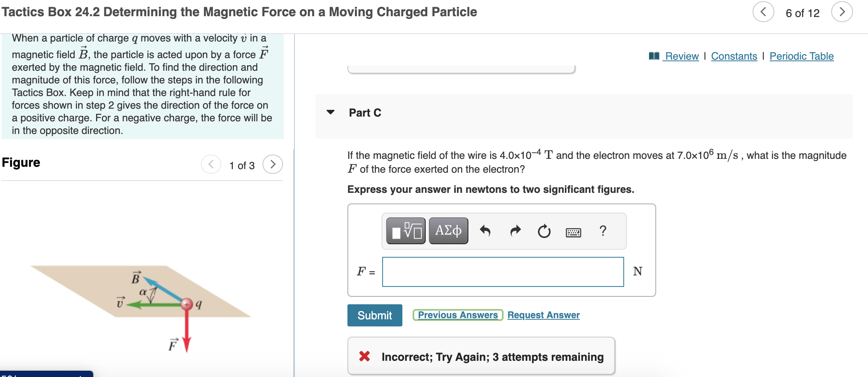Image resolution: width=868 pixels, height=377 pixels.
Task: Click Request Answer link
Action: (543, 315)
